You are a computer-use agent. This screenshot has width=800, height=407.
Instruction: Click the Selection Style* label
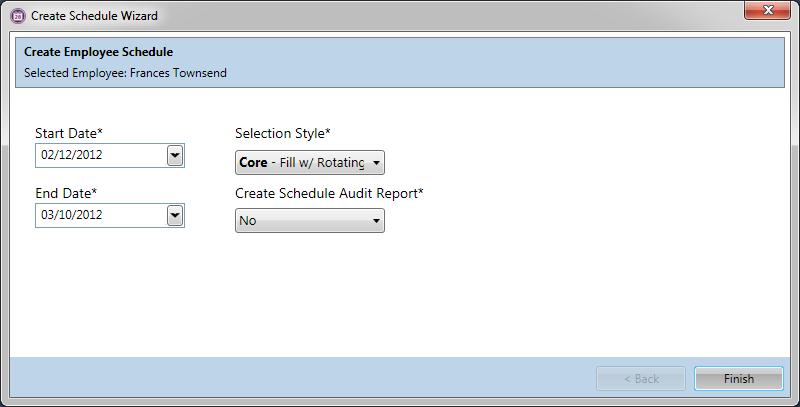coord(283,133)
